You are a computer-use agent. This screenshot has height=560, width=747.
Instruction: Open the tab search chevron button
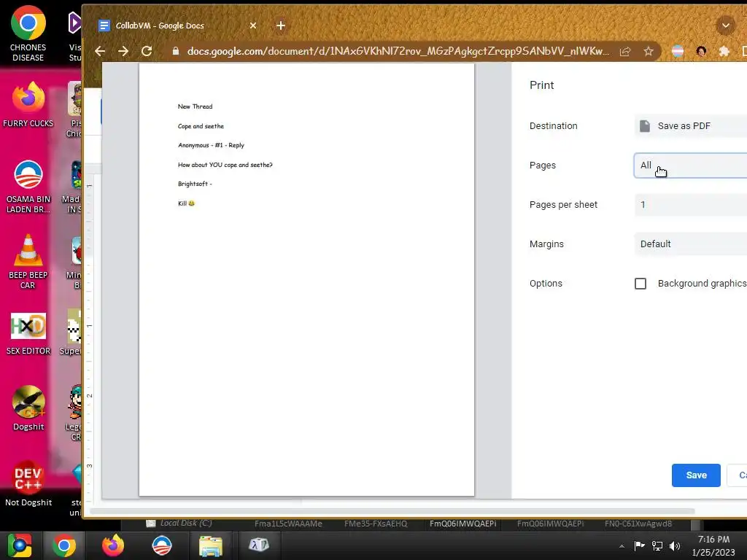pos(726,26)
